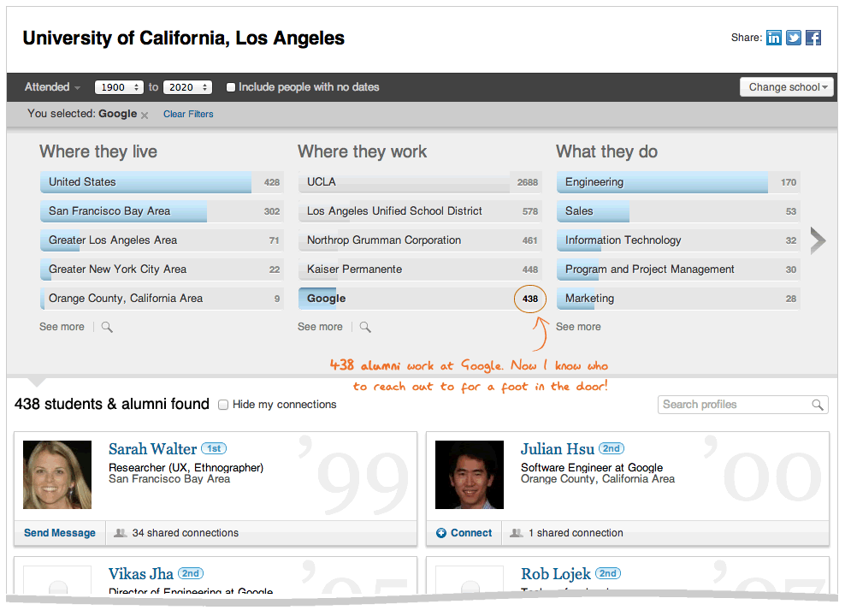Click 34 shared connections text
Image resolution: width=845 pixels, height=616 pixels.
(186, 533)
